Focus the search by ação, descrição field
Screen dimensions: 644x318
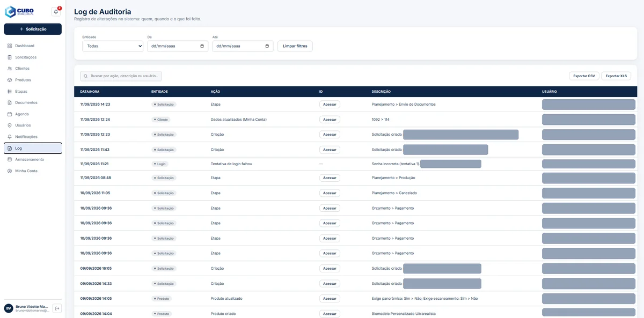click(x=121, y=76)
